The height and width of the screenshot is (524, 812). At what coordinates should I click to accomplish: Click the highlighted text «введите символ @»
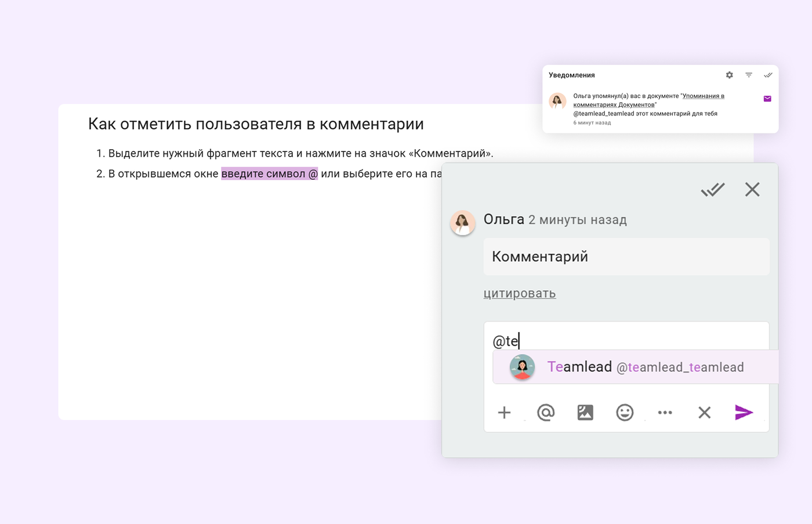click(269, 174)
